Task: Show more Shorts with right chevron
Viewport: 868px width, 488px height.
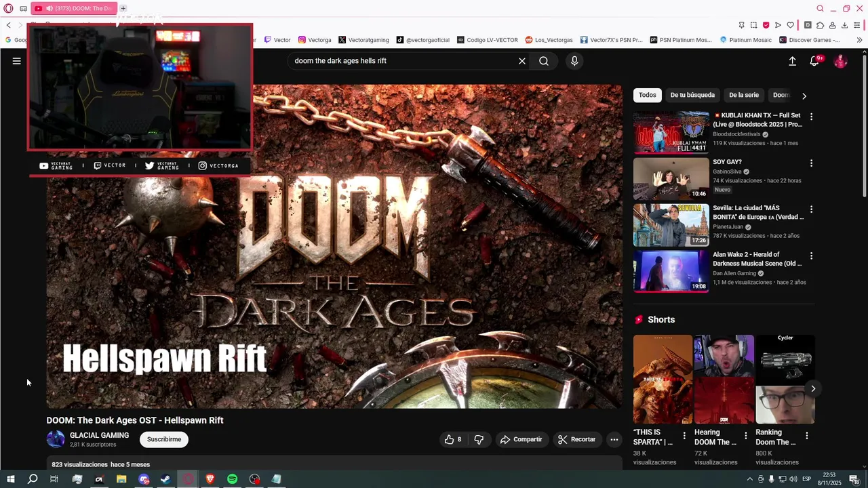Action: [812, 388]
